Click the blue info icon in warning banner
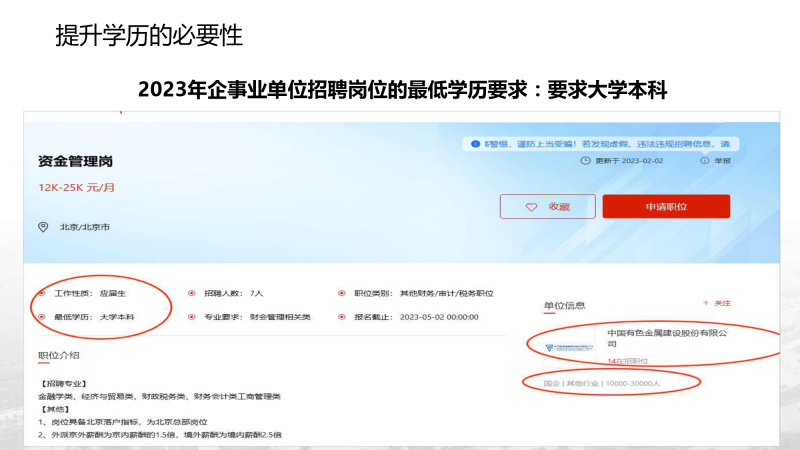The width and height of the screenshot is (800, 450). point(478,144)
